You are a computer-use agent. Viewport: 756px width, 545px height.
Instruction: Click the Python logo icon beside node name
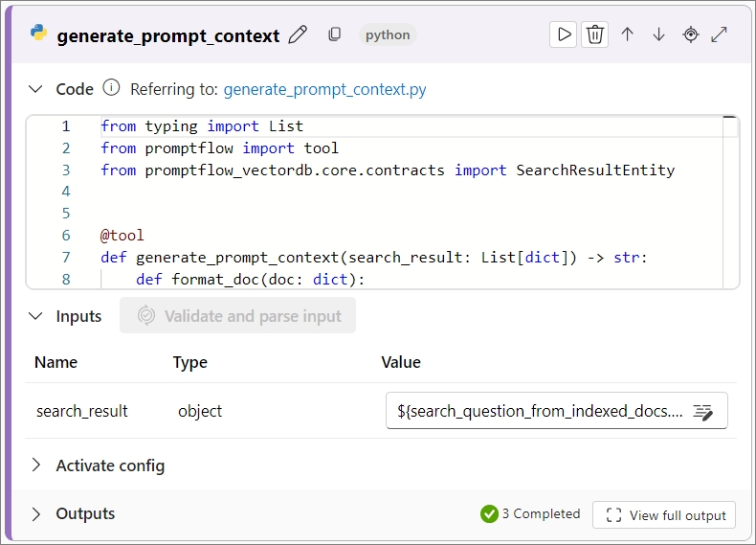[x=38, y=33]
